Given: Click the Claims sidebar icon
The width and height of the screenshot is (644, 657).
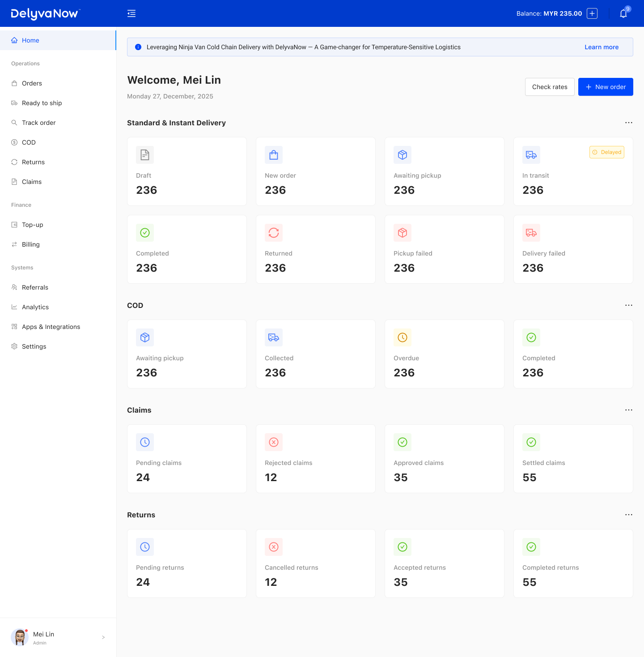Looking at the screenshot, I should coord(14,182).
